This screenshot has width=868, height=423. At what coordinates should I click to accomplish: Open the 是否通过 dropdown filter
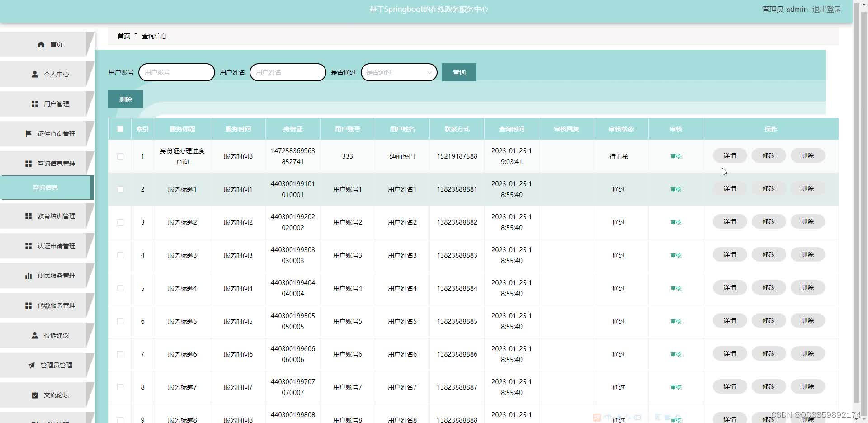point(399,72)
